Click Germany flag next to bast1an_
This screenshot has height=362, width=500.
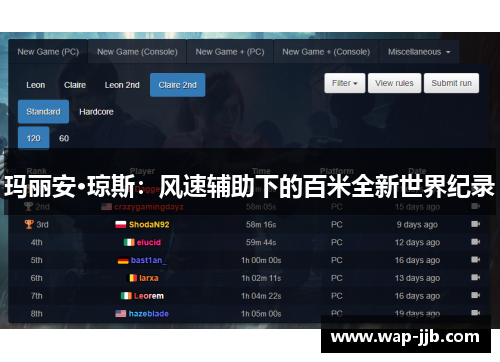pos(123,260)
